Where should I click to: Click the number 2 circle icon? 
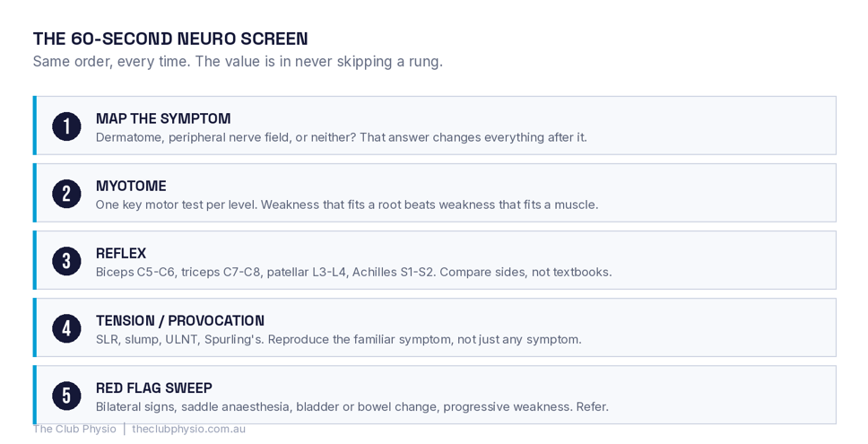tap(66, 194)
